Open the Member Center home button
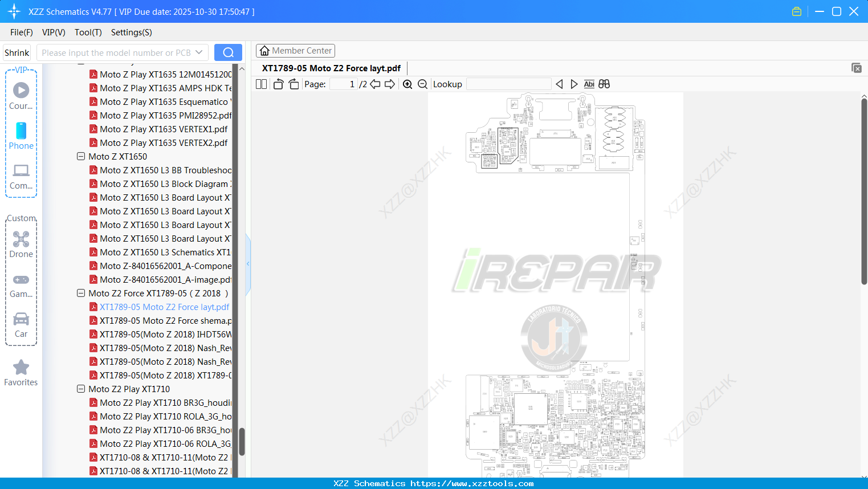Viewport: 868px width, 489px height. (295, 51)
